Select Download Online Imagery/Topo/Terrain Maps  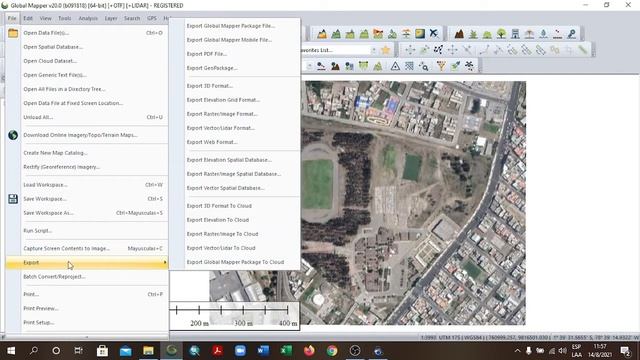click(x=87, y=135)
